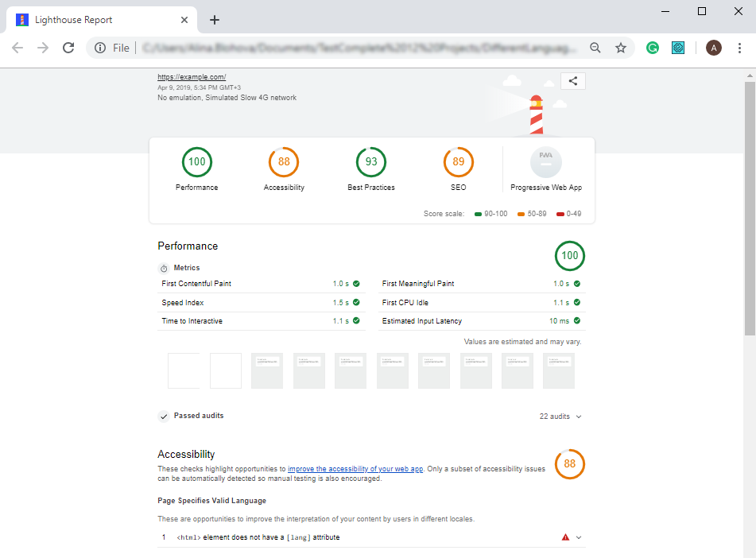Click 'Values are estimated and may vary.' text
Screen dimensions: 756x558
tap(522, 342)
